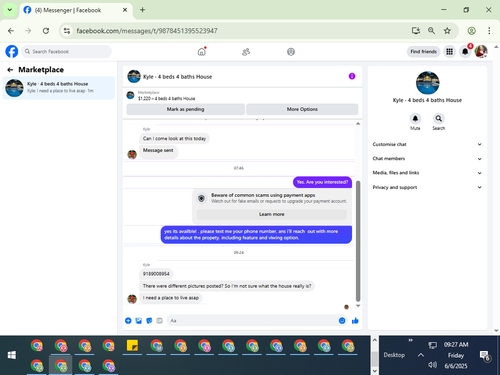Expand the Chat members section

(x=427, y=159)
